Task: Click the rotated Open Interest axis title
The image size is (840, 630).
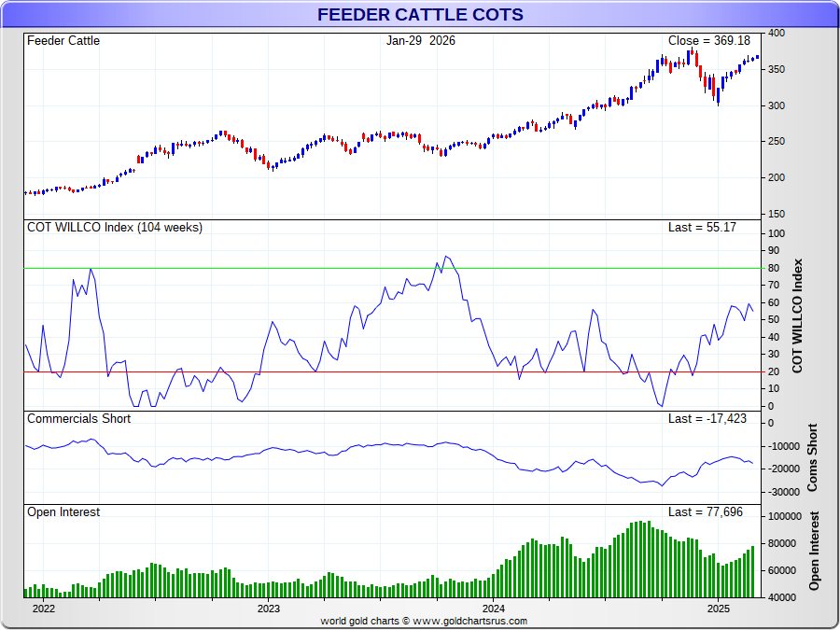Action: [x=814, y=551]
